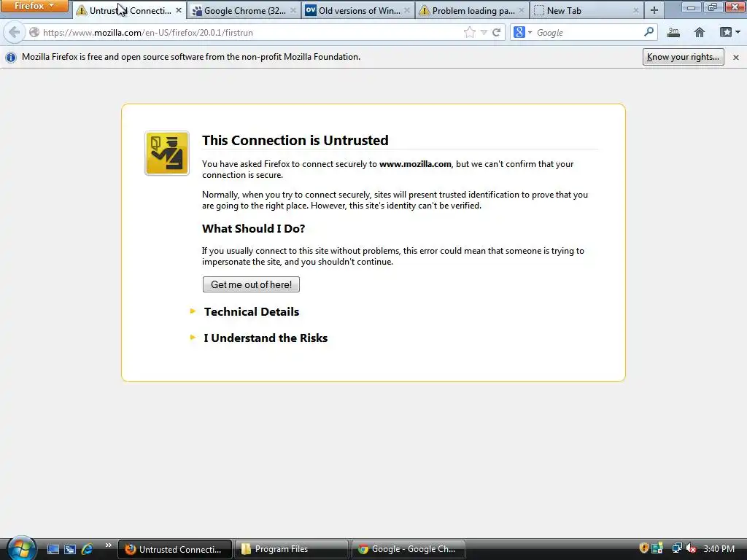Viewport: 747px width, 560px height.
Task: Open a new tab with the plus button
Action: pos(654,10)
